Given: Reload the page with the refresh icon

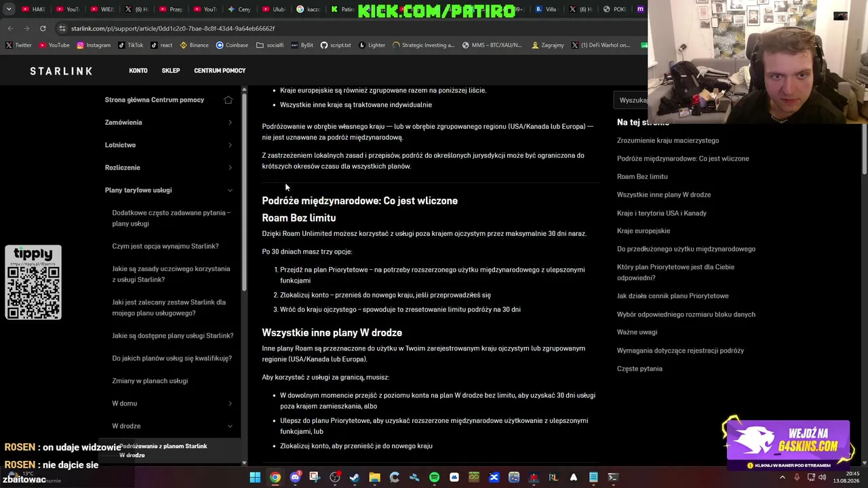Looking at the screenshot, I should coord(43,28).
